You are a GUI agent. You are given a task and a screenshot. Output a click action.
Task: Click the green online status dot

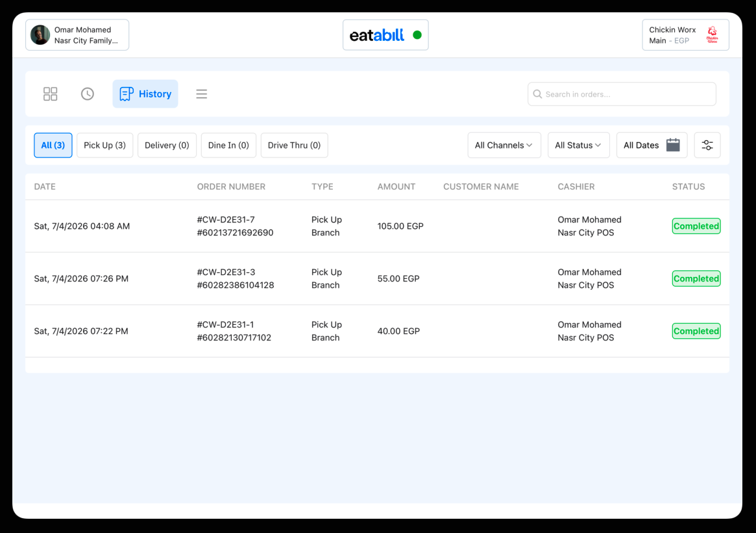coord(417,35)
